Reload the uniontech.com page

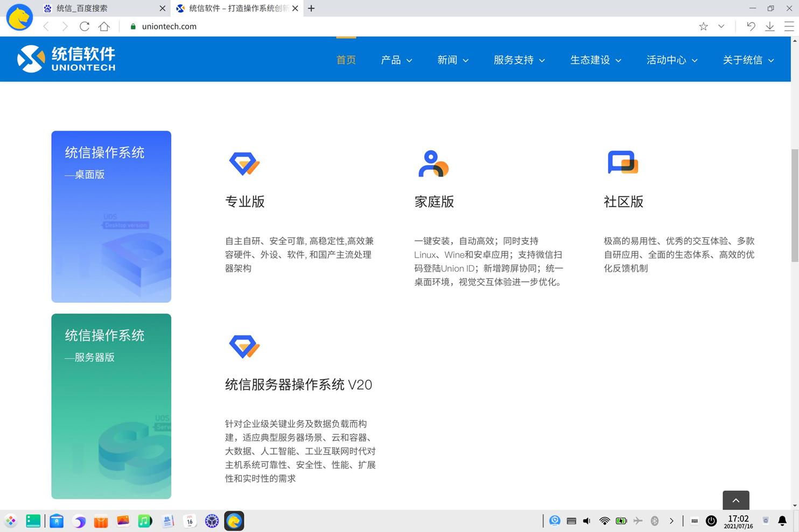84,26
